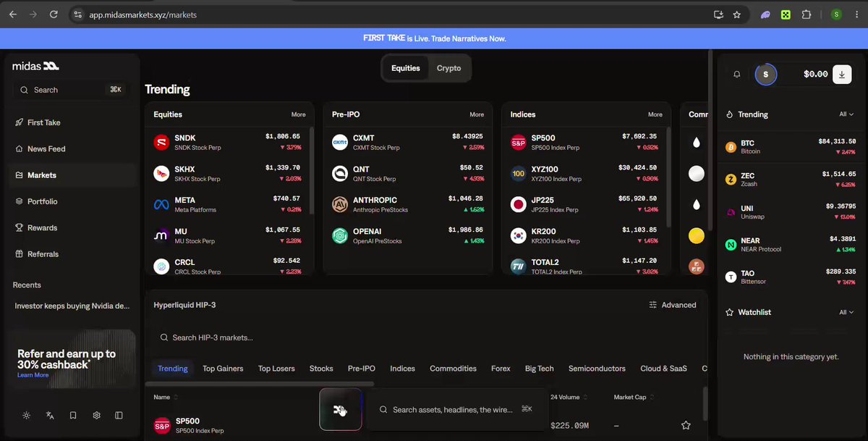This screenshot has width=868, height=441.
Task: Select the Top Losers tab
Action: [276, 369]
